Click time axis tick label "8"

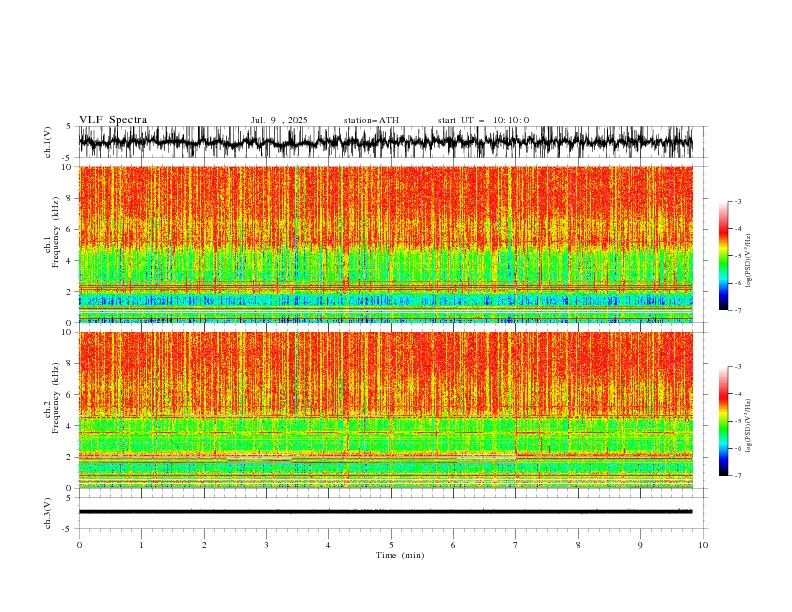click(578, 545)
